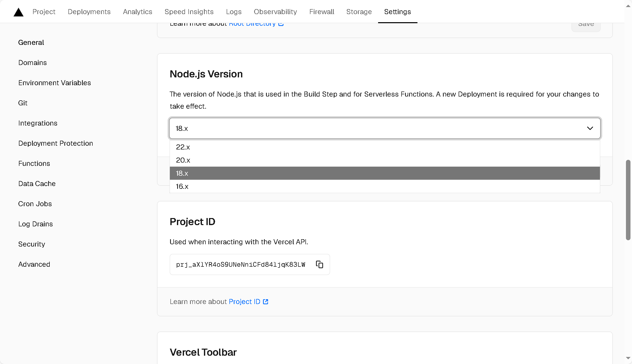Navigate to Observability section

point(275,12)
